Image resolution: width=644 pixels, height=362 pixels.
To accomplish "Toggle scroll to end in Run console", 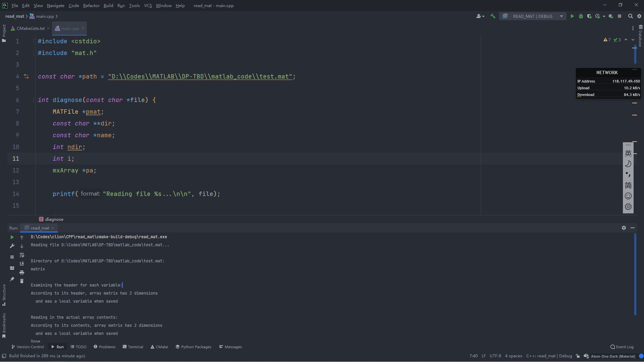I will (x=22, y=264).
